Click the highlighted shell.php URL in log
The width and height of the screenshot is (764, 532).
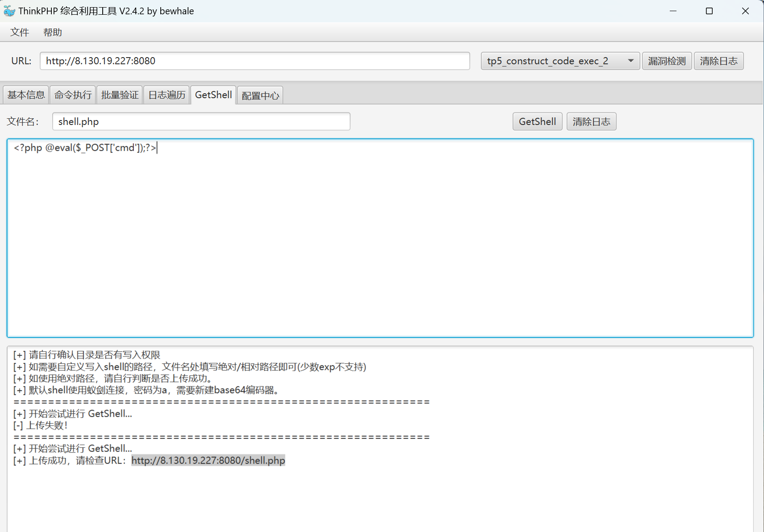[x=208, y=461]
